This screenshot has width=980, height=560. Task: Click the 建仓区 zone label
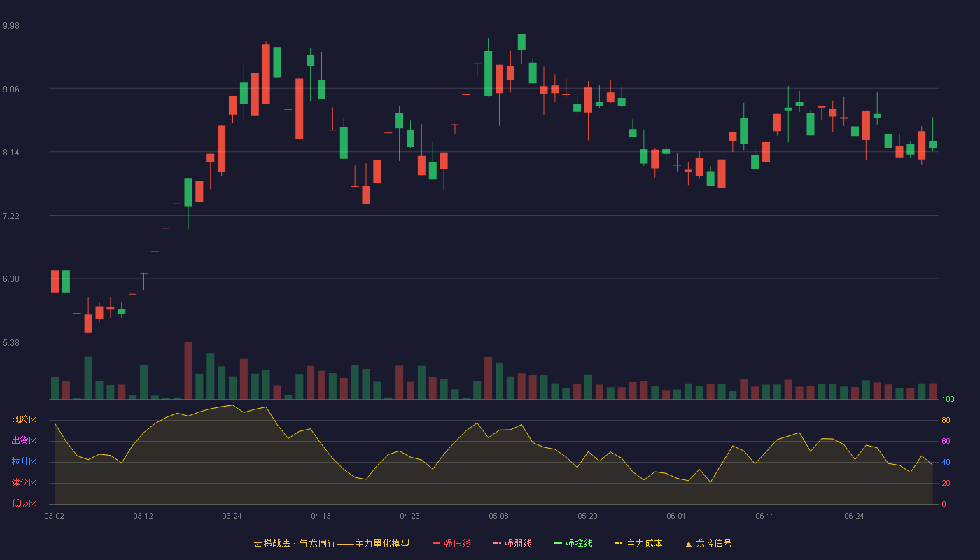click(x=24, y=483)
